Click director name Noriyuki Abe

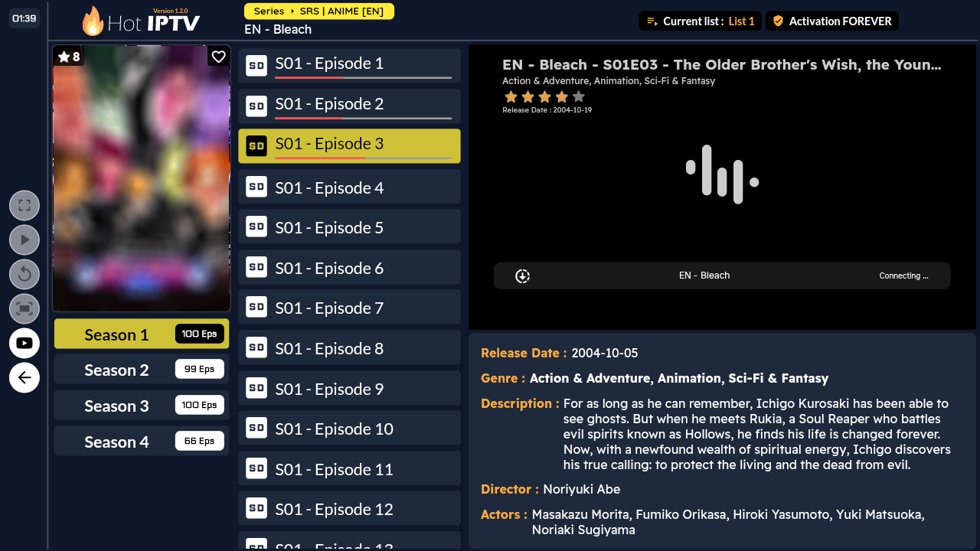(x=582, y=489)
